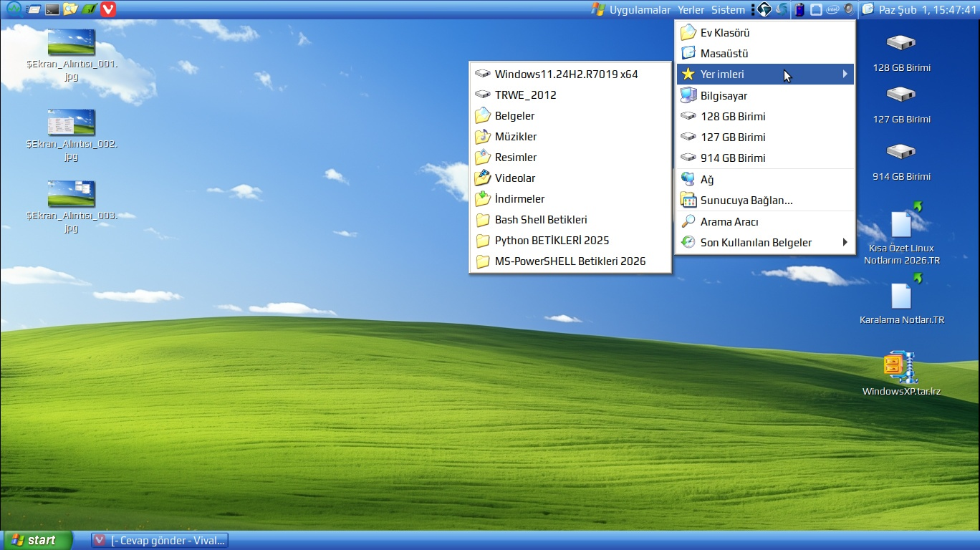
Task: Open 127 GB Birimi in the Yerler menu
Action: (x=765, y=137)
